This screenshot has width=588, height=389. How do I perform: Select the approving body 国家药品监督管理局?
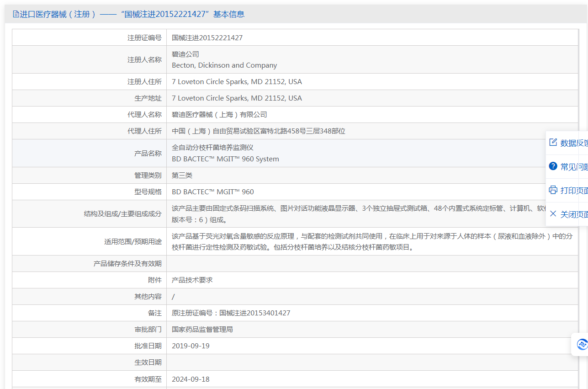point(202,329)
